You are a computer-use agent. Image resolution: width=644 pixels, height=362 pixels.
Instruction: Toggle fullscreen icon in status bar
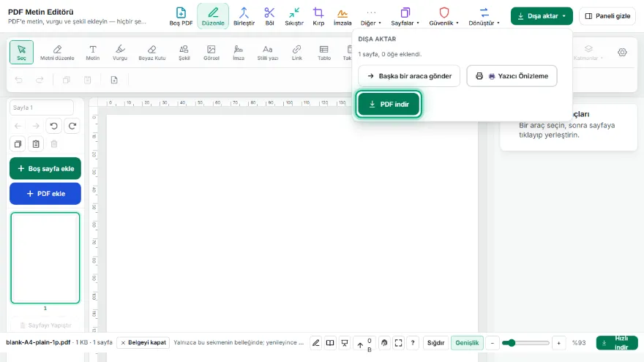(398, 343)
